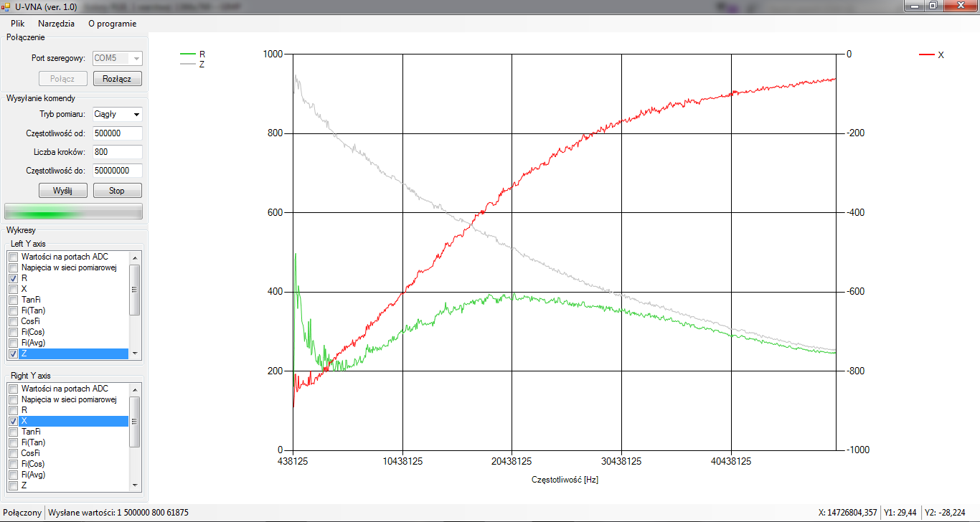This screenshot has height=522, width=980.
Task: Click the Wyślij button
Action: pos(62,191)
